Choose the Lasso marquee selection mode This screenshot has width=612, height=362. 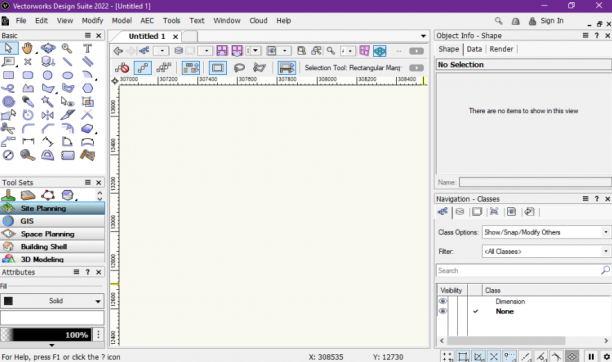[239, 68]
